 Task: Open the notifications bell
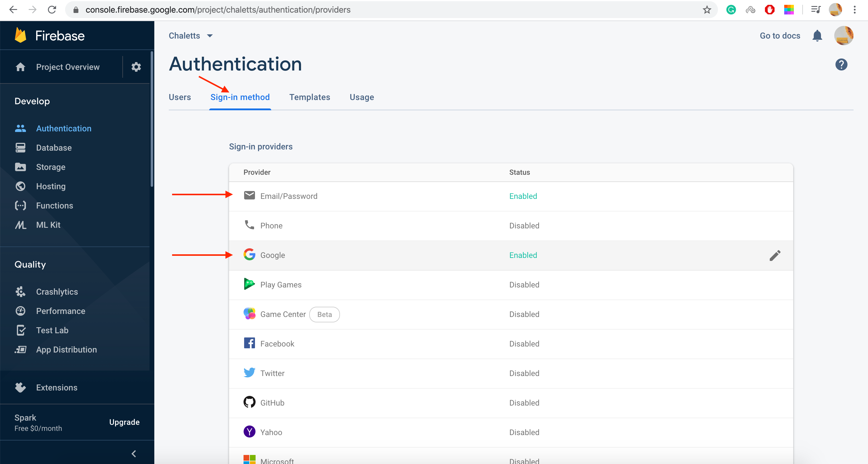tap(817, 35)
